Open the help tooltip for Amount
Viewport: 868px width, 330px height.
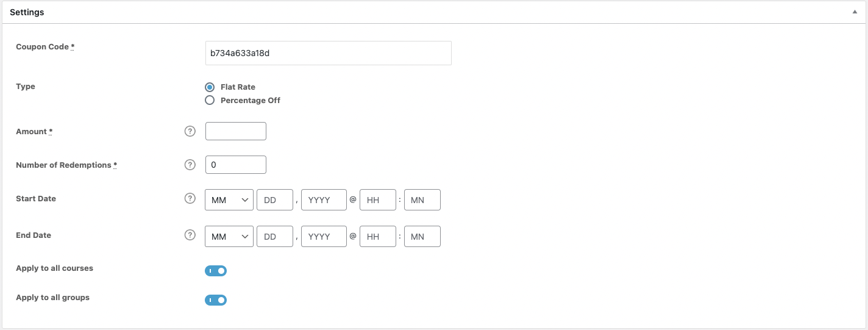pos(190,131)
